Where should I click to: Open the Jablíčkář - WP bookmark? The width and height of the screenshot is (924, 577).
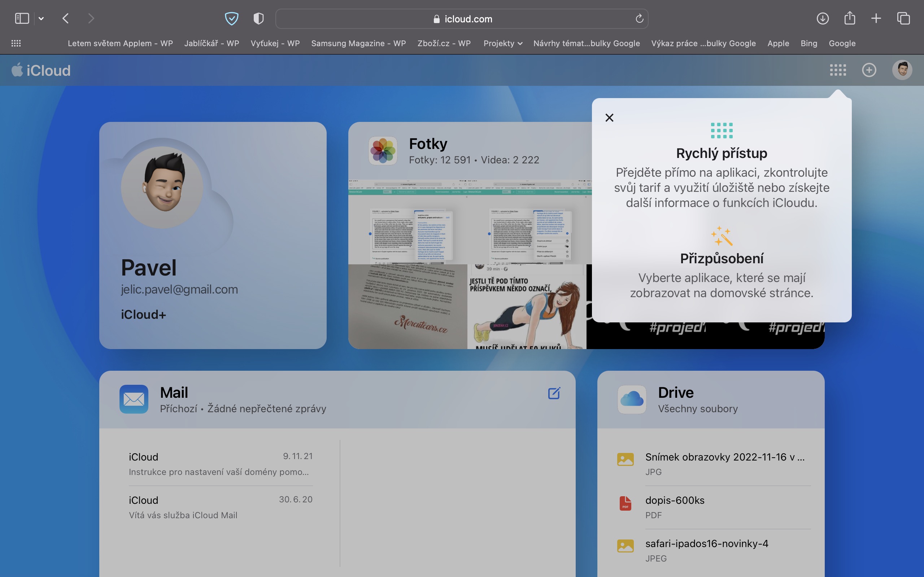click(212, 44)
